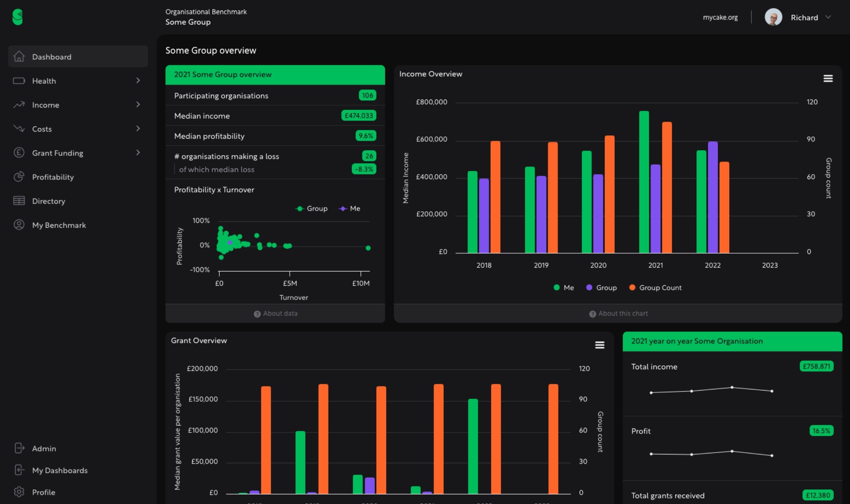Click the Profitability pie chart icon
Viewport: 850px width, 504px height.
click(19, 177)
